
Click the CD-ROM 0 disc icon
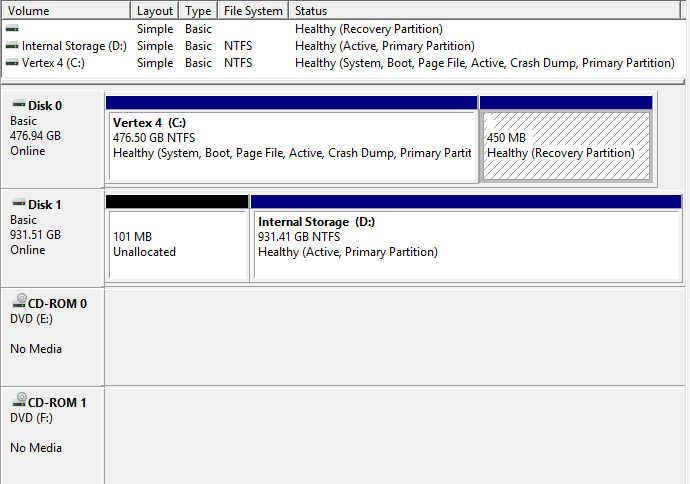pos(20,301)
